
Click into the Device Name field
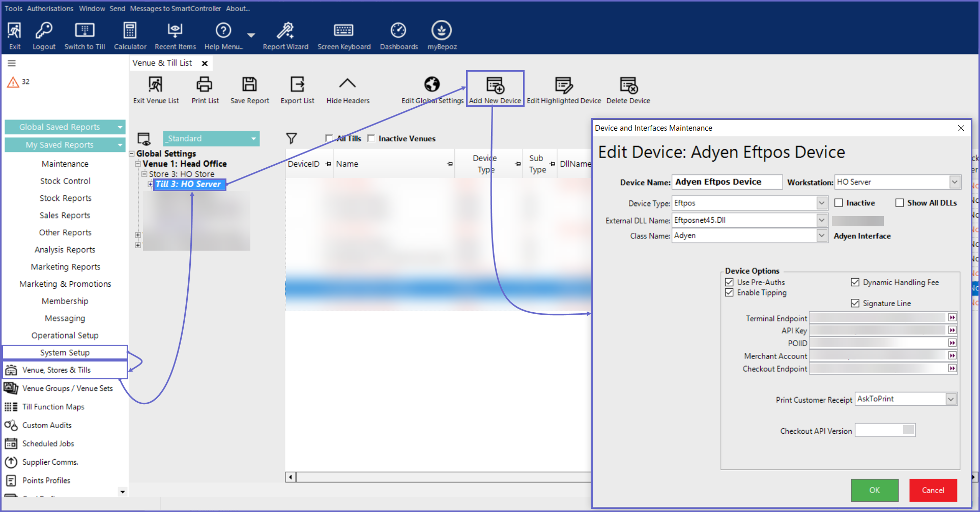(727, 182)
